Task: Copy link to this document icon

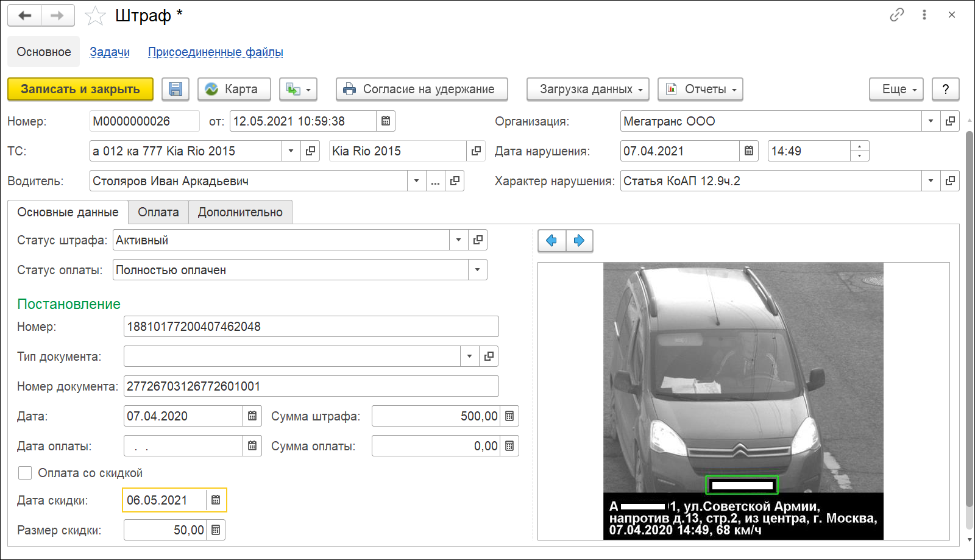Action: pos(896,15)
